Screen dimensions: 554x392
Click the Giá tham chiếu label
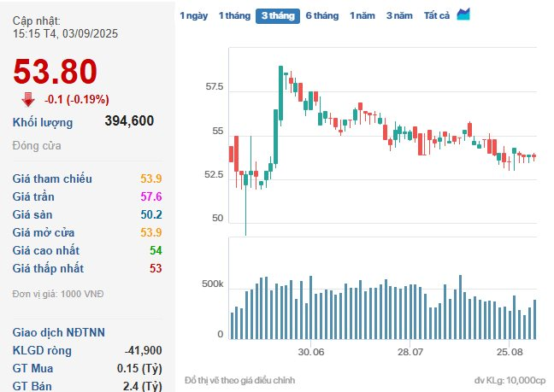[52, 178]
